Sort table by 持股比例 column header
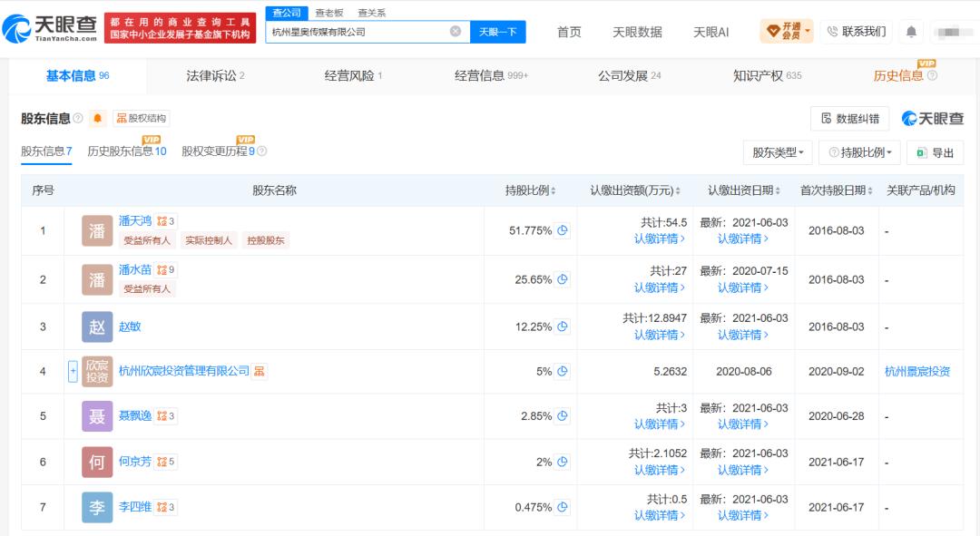This screenshot has height=536, width=980. tap(530, 190)
